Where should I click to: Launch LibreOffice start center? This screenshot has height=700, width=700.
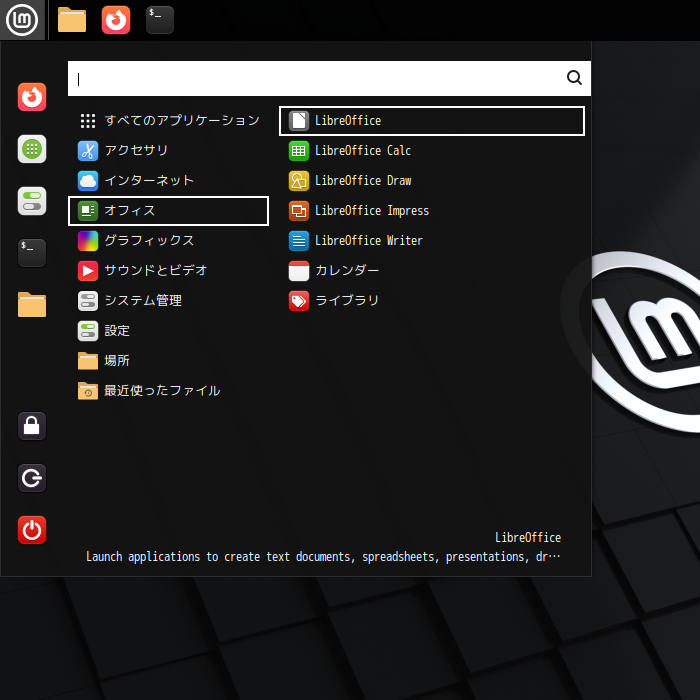(x=432, y=121)
